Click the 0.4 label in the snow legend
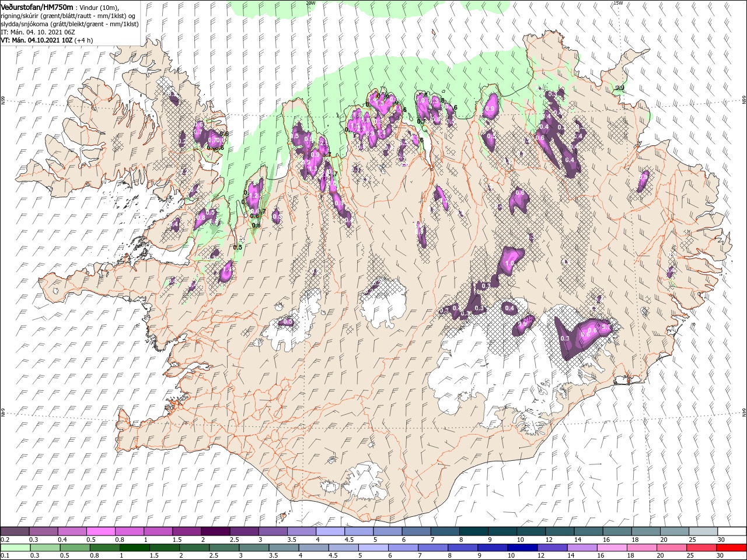Screen dimensions: 747x560 pyautogui.click(x=62, y=540)
